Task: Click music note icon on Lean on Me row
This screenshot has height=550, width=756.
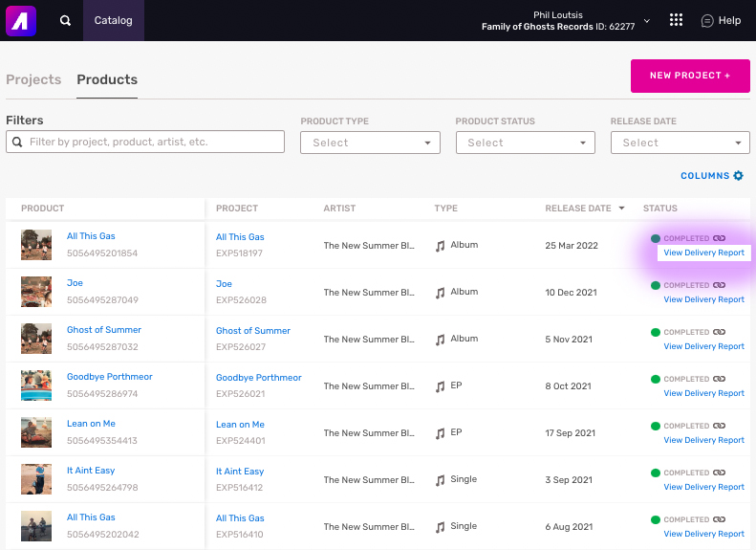Action: pos(441,433)
